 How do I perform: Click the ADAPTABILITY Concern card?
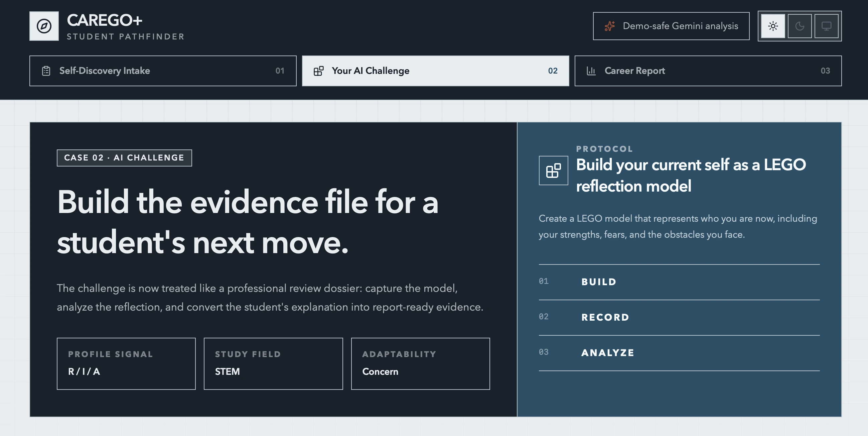(x=421, y=363)
